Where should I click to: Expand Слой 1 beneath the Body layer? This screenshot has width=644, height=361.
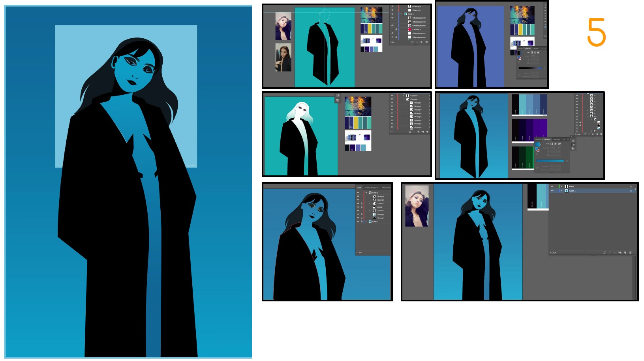pyautogui.click(x=561, y=191)
